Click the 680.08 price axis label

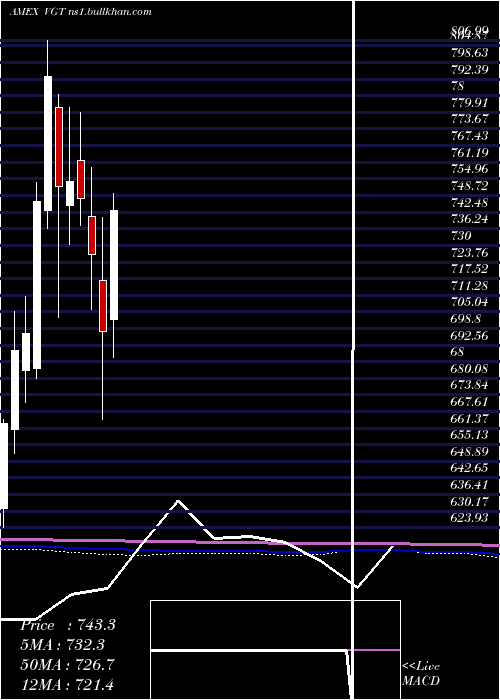pos(470,369)
